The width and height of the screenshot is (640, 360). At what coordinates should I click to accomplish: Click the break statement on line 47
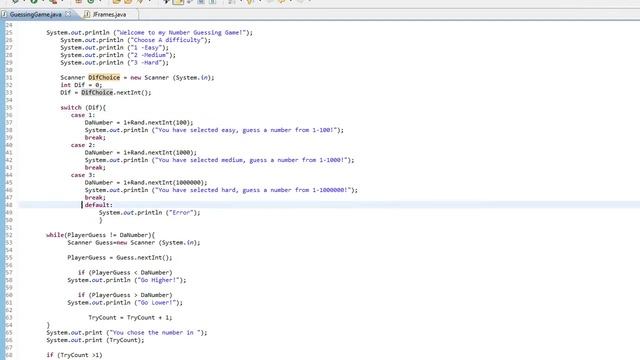coord(95,198)
